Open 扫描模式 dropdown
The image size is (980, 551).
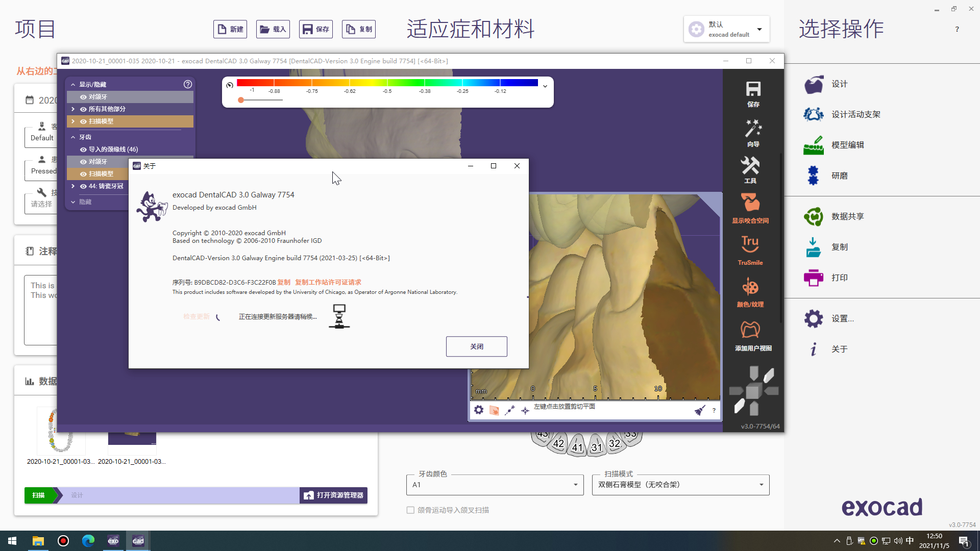680,485
